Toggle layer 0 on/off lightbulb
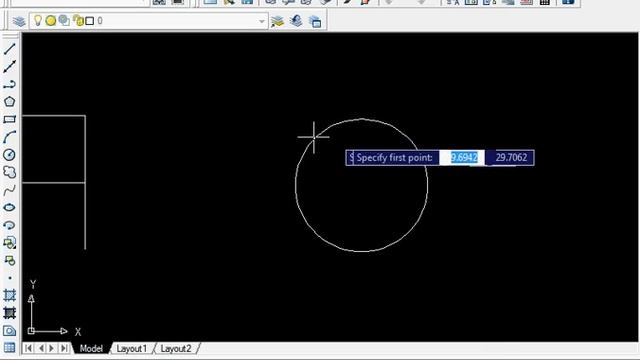The height and width of the screenshot is (360, 640). pyautogui.click(x=37, y=20)
